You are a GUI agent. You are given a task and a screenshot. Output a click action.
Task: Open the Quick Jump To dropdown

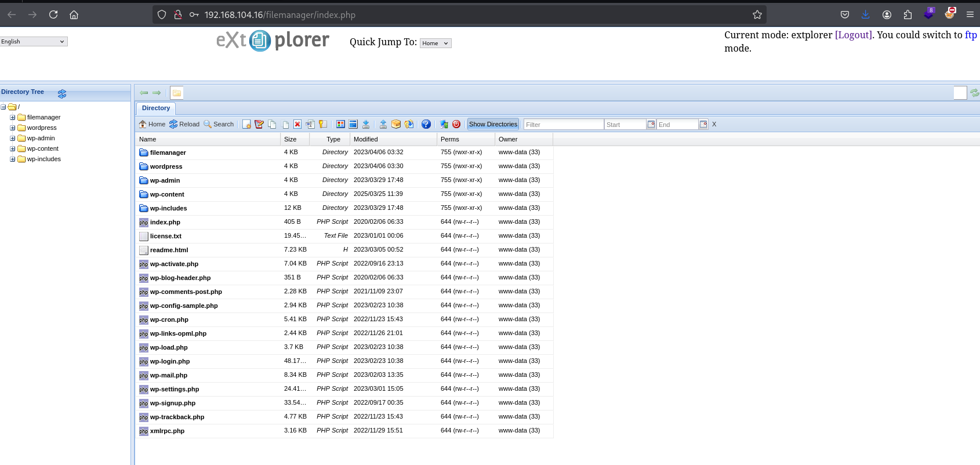[435, 43]
